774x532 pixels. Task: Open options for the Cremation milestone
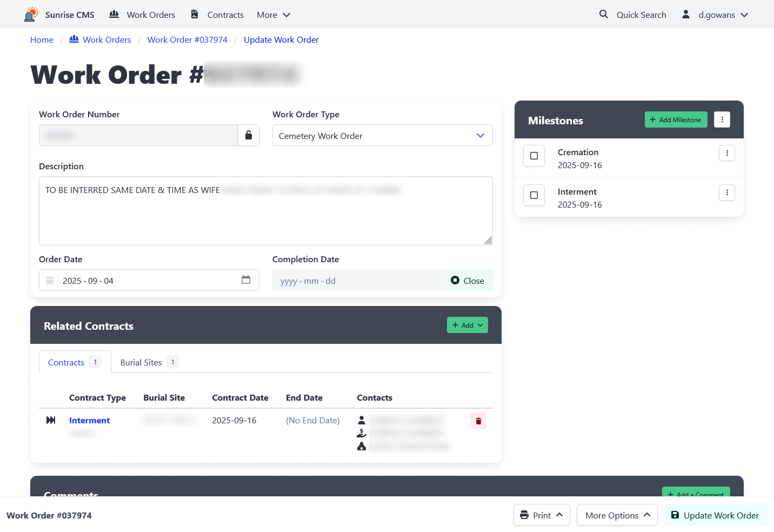pos(727,153)
